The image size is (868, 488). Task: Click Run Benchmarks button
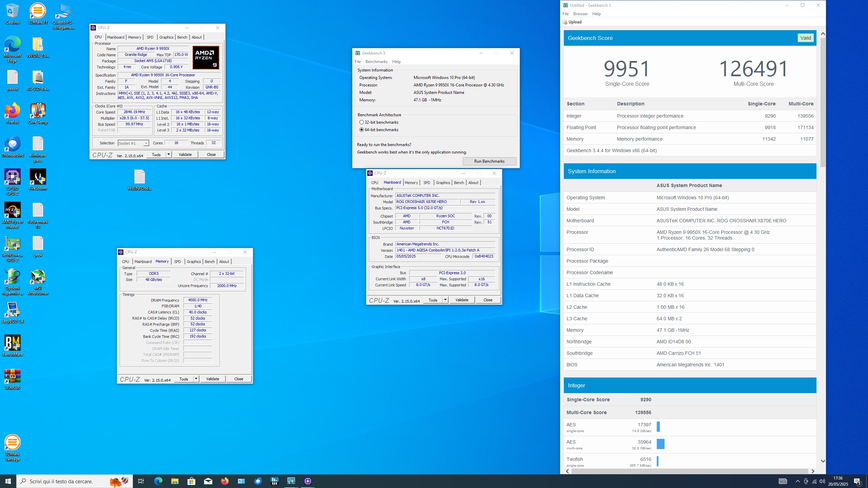[x=489, y=161]
